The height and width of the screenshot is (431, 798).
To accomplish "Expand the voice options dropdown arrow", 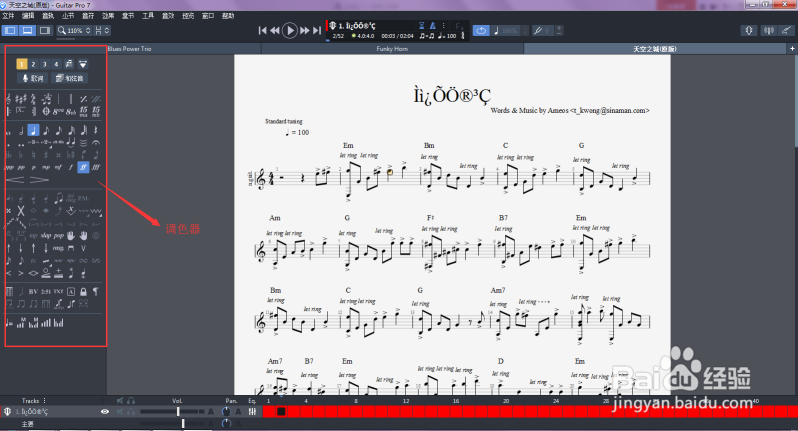I will coord(83,64).
